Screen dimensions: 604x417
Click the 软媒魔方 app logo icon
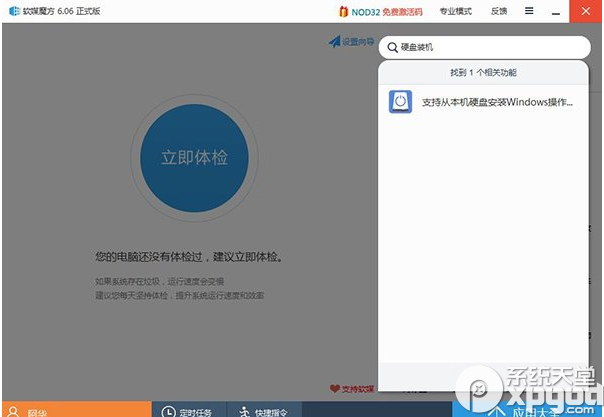pos(14,11)
